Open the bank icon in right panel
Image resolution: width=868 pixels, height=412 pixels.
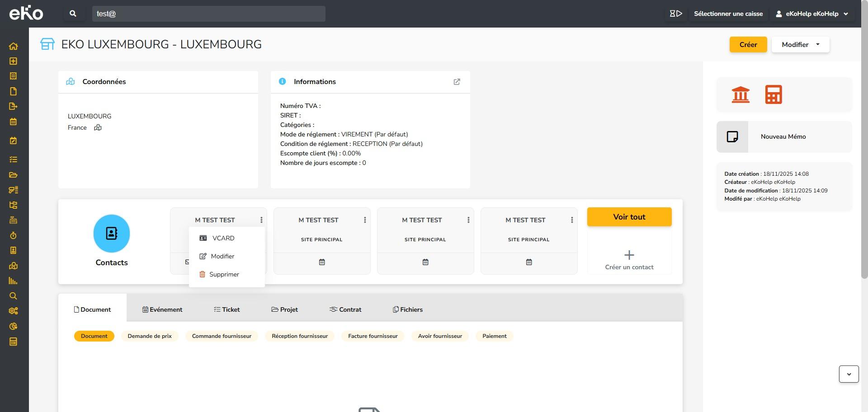click(x=741, y=94)
